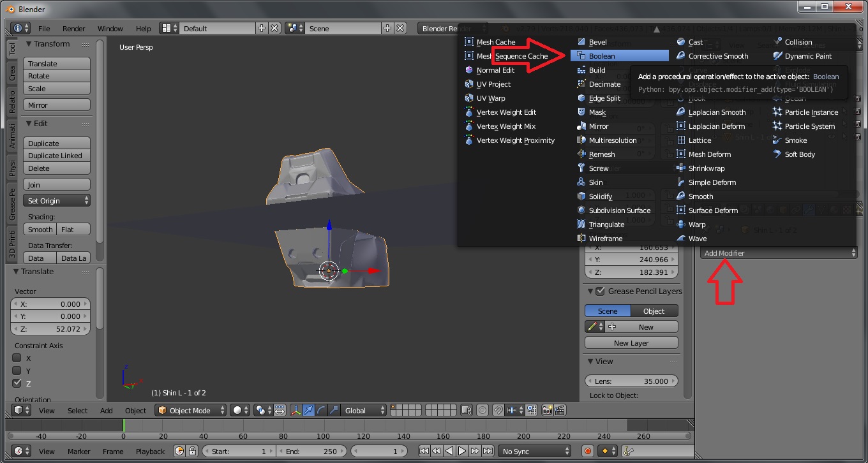This screenshot has width=868, height=463.
Task: Set shading to Flat
Action: (x=73, y=230)
